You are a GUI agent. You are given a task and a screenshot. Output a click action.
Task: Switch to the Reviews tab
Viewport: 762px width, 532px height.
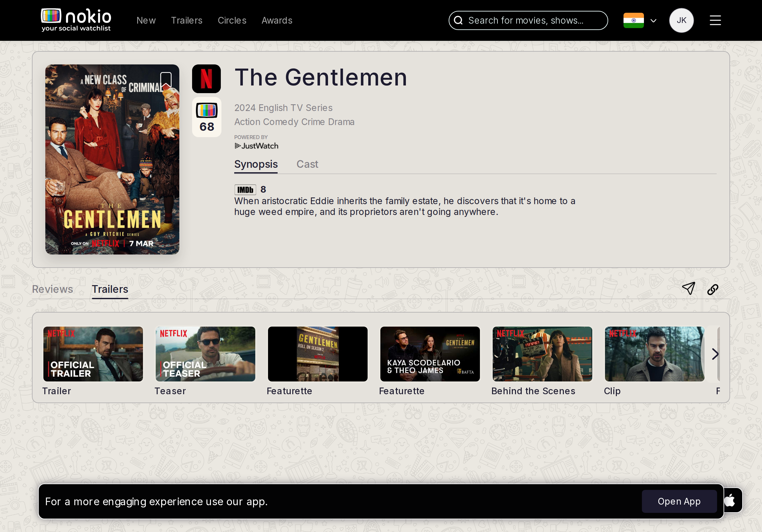coord(52,289)
